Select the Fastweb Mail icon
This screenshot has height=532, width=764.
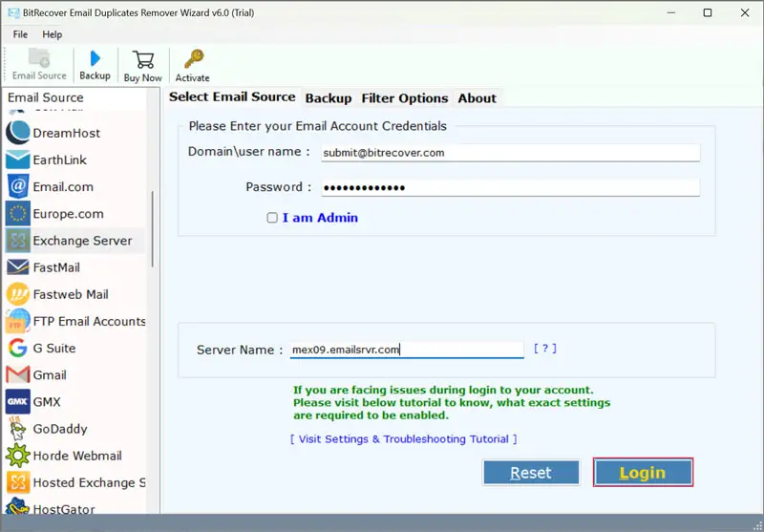pos(18,294)
